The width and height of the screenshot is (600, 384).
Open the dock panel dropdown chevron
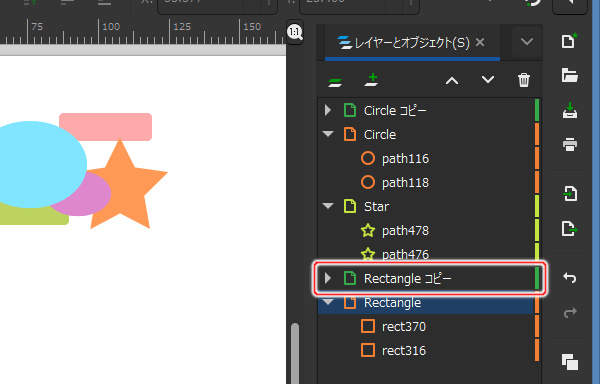(527, 41)
